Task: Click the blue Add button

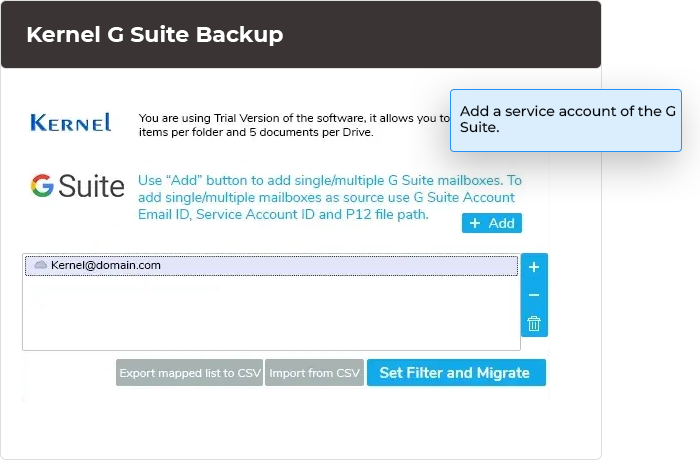Action: point(492,223)
